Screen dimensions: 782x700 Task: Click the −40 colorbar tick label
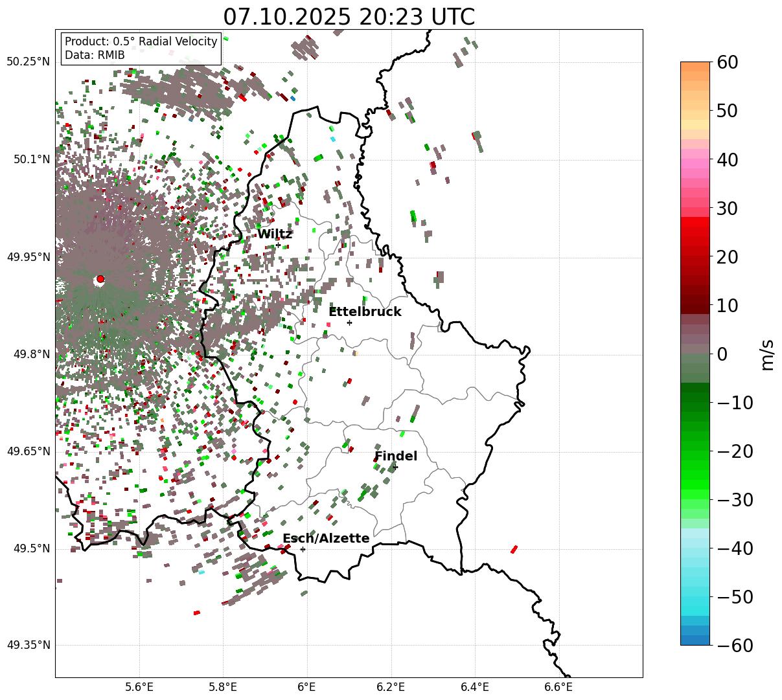737,548
